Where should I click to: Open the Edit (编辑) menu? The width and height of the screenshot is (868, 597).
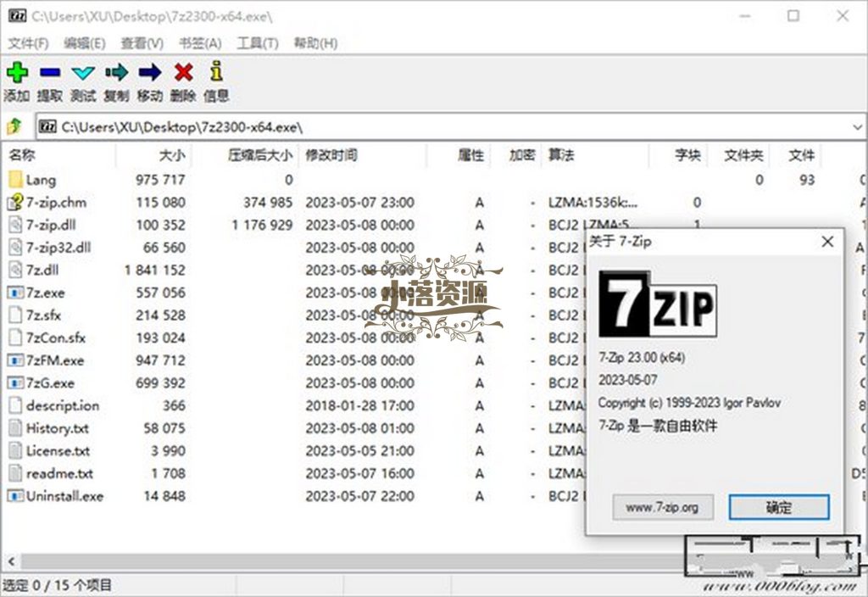click(x=84, y=43)
